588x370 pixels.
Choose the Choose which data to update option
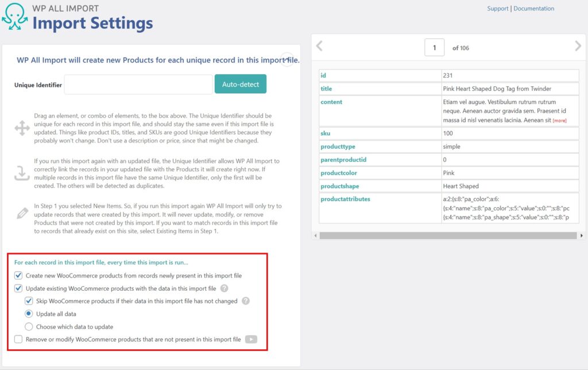tap(29, 326)
